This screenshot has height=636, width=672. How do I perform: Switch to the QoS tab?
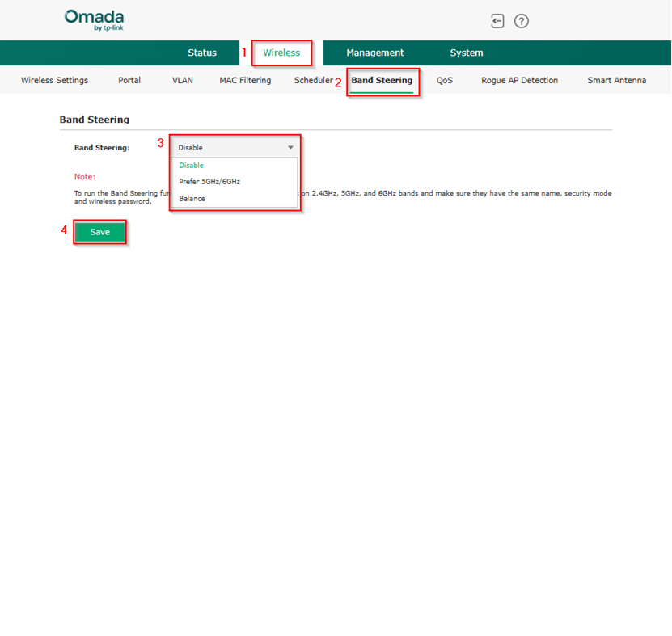pyautogui.click(x=444, y=80)
